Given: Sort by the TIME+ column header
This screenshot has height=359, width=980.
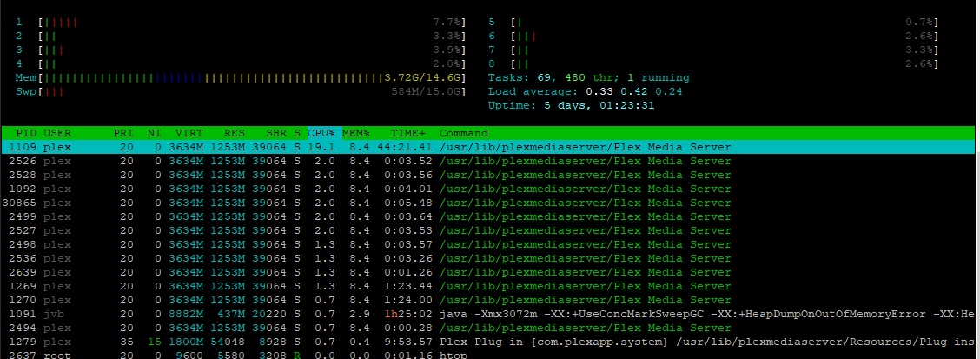Looking at the screenshot, I should point(408,133).
